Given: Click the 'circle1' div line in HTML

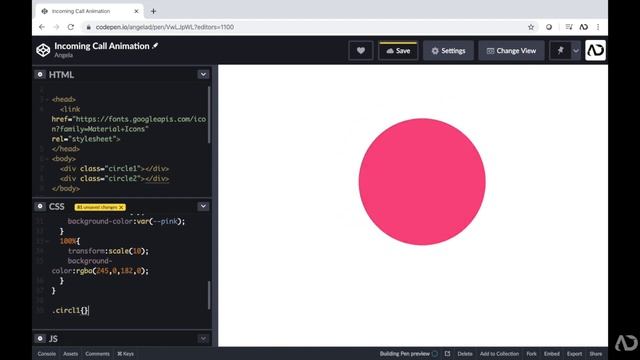Looking at the screenshot, I should pyautogui.click(x=114, y=169).
